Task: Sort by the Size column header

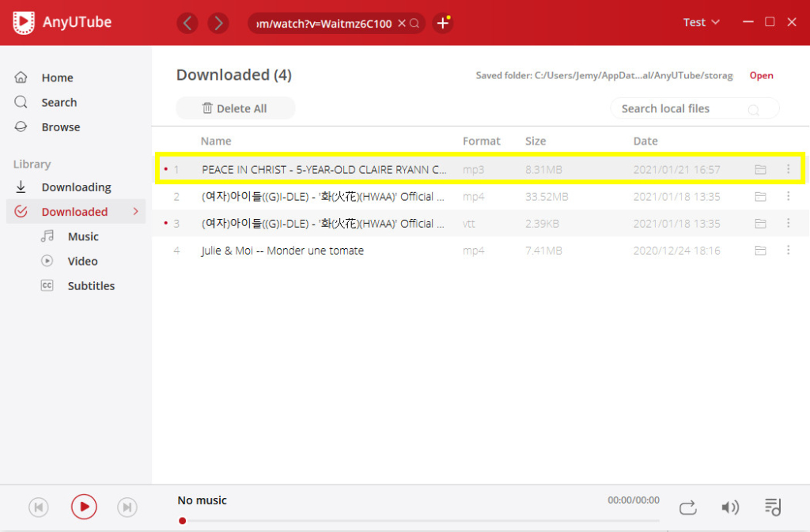Action: (536, 141)
